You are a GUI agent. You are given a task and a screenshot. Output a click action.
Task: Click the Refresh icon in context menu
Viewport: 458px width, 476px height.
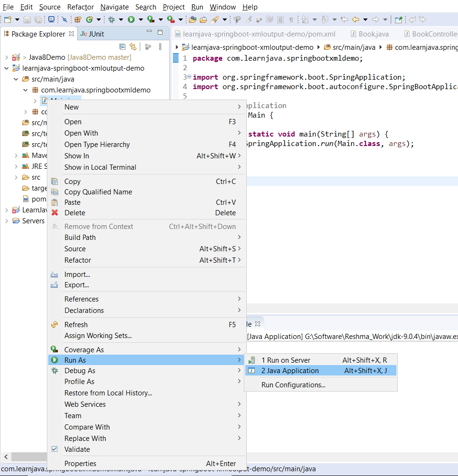coord(55,325)
